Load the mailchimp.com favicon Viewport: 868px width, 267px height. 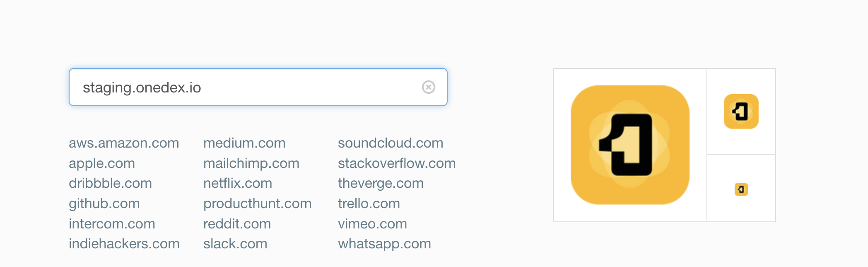coord(251,163)
